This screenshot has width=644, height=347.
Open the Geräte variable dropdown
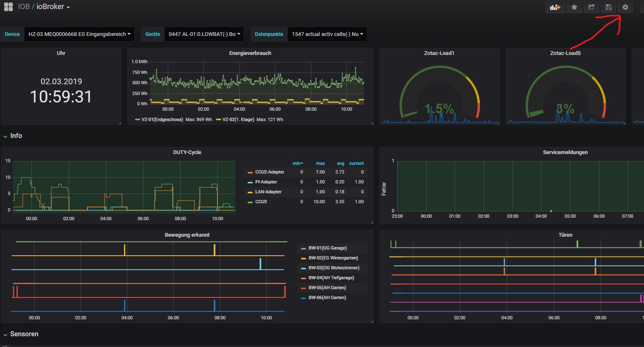click(204, 34)
